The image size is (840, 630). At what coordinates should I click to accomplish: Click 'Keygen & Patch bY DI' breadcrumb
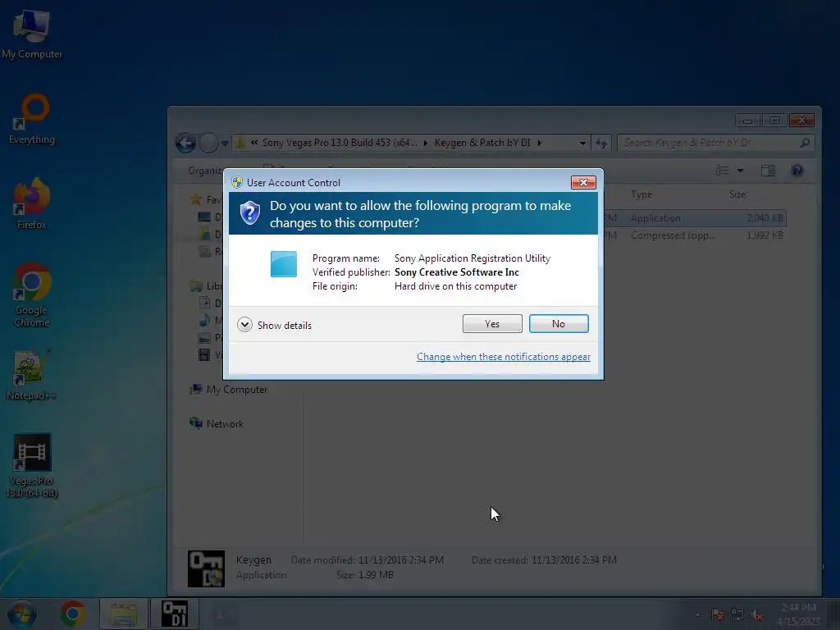pos(482,143)
